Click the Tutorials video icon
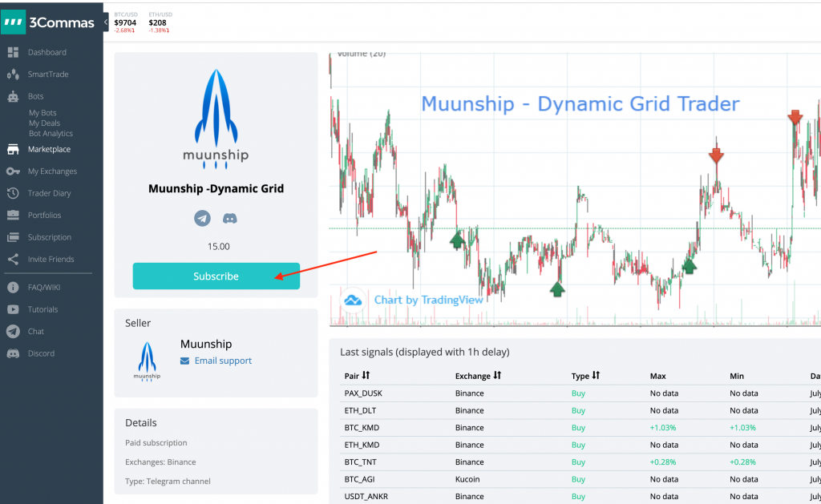This screenshot has width=821, height=504. (x=13, y=309)
